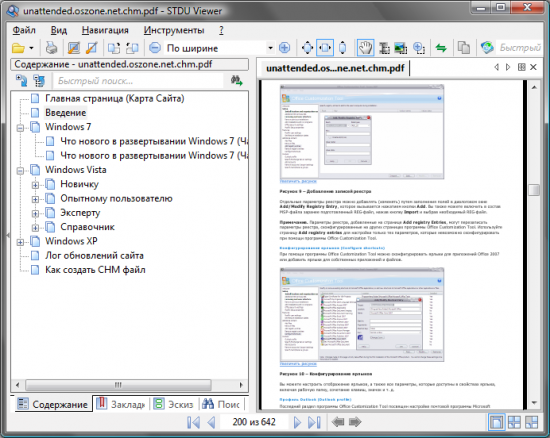
Task: Collapse the Windows 7 tree node
Action: pos(20,128)
